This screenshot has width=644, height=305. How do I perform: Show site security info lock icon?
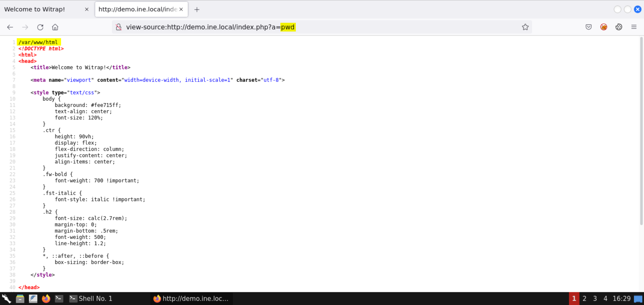[x=118, y=27]
